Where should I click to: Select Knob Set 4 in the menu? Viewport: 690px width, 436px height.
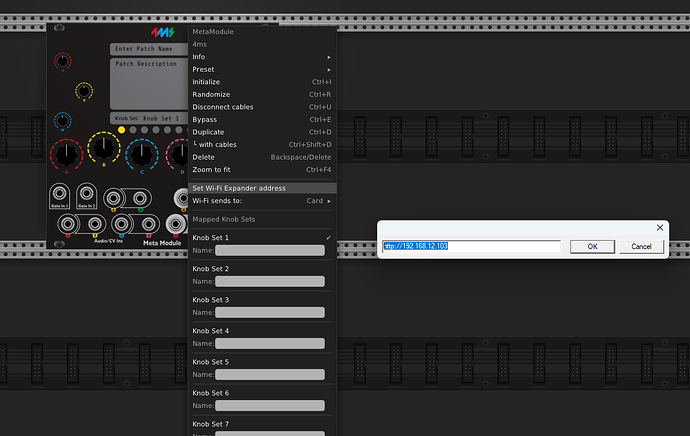coord(262,331)
